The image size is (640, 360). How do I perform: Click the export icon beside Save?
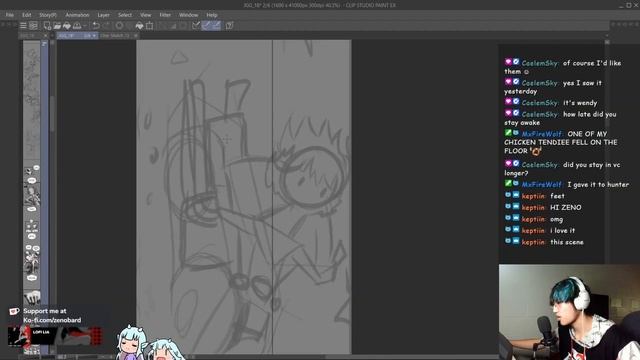click(x=77, y=26)
